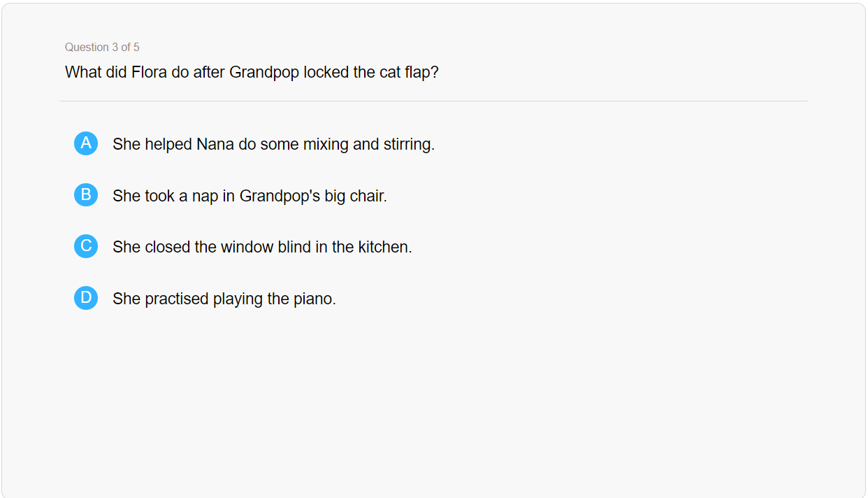The width and height of the screenshot is (868, 498).
Task: Choose the blue B answer circle
Action: 86,194
